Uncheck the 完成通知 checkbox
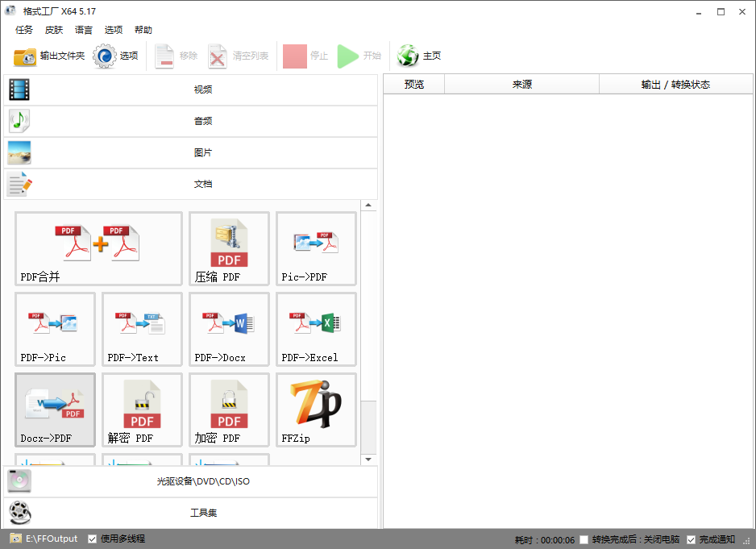Screen dimensions: 756x549 (x=691, y=539)
